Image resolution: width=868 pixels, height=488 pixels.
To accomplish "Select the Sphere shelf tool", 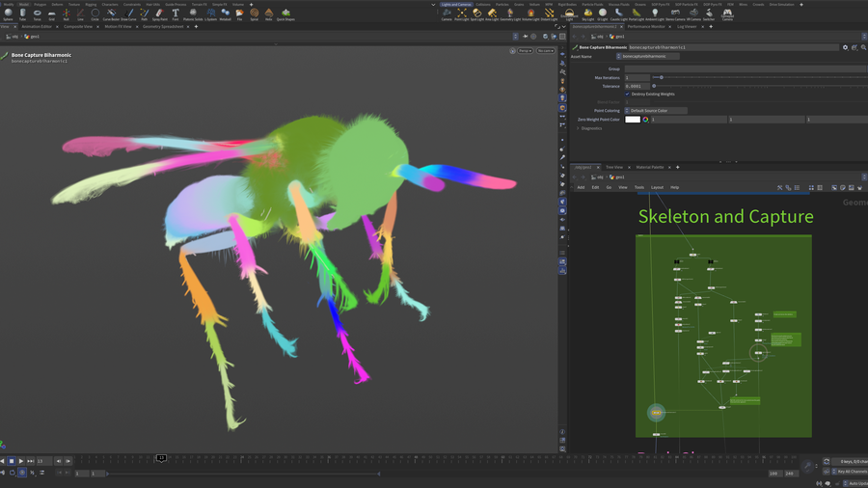I will [x=9, y=14].
